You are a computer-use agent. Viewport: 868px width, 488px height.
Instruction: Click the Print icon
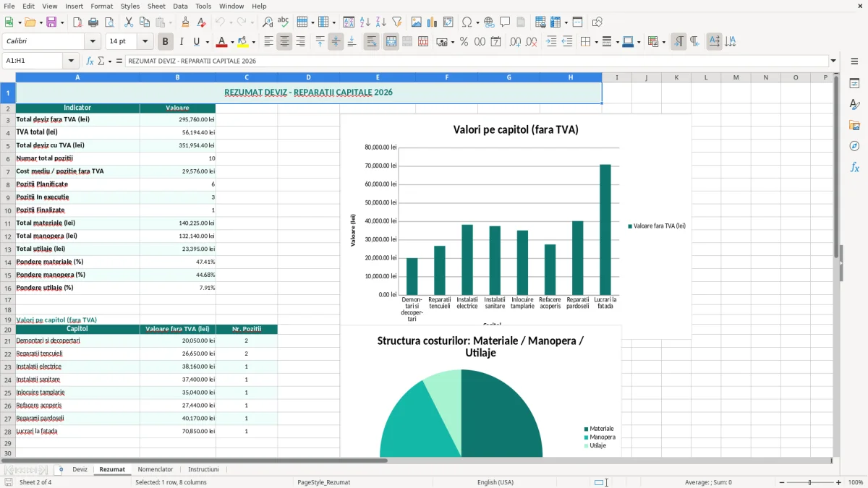[x=92, y=22]
